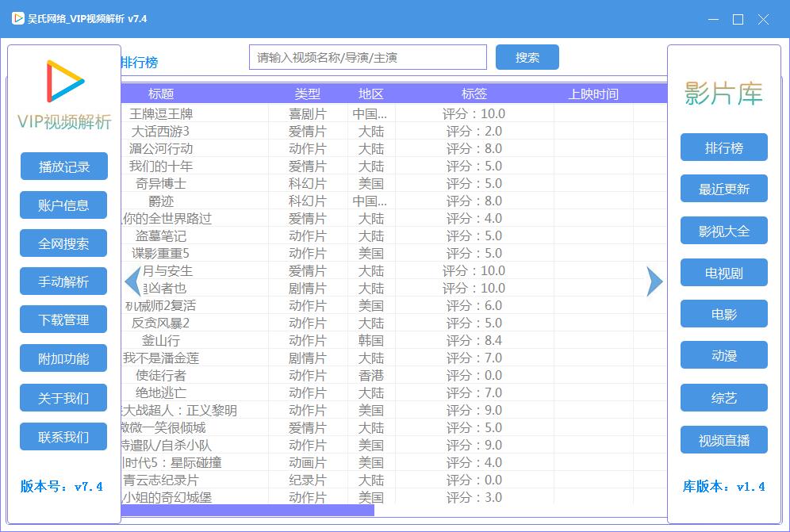Click the right arrow to page forward
Screen dimensions: 790x532
pos(654,281)
